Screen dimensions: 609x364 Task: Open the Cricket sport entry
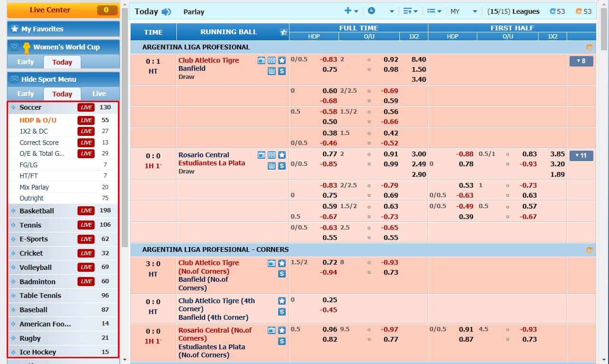pyautogui.click(x=63, y=253)
